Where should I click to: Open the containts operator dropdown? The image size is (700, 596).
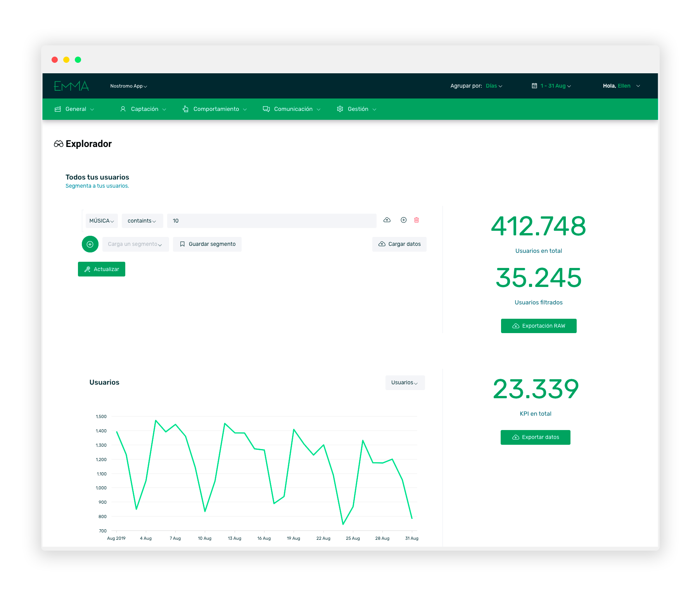pyautogui.click(x=142, y=221)
